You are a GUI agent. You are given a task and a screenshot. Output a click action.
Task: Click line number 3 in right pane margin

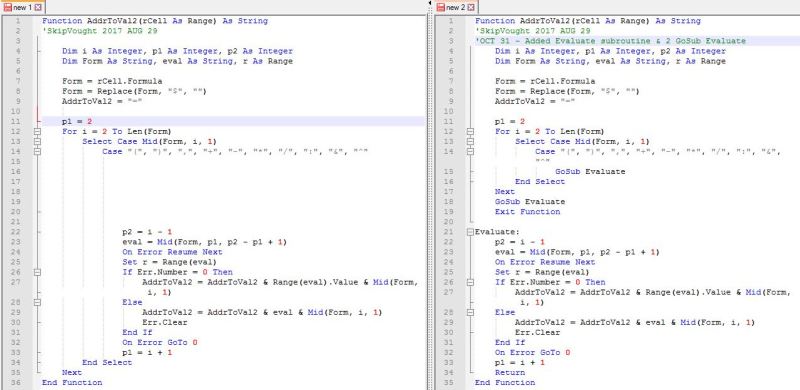point(450,41)
